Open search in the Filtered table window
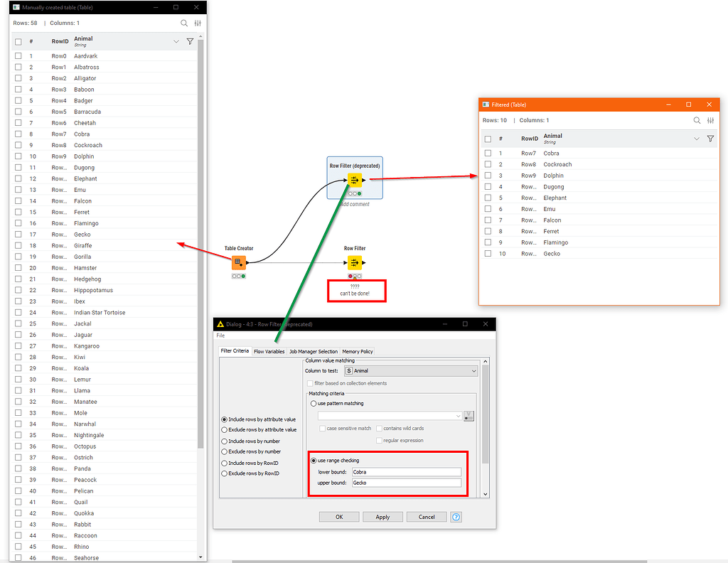This screenshot has height=563, width=728. point(697,120)
